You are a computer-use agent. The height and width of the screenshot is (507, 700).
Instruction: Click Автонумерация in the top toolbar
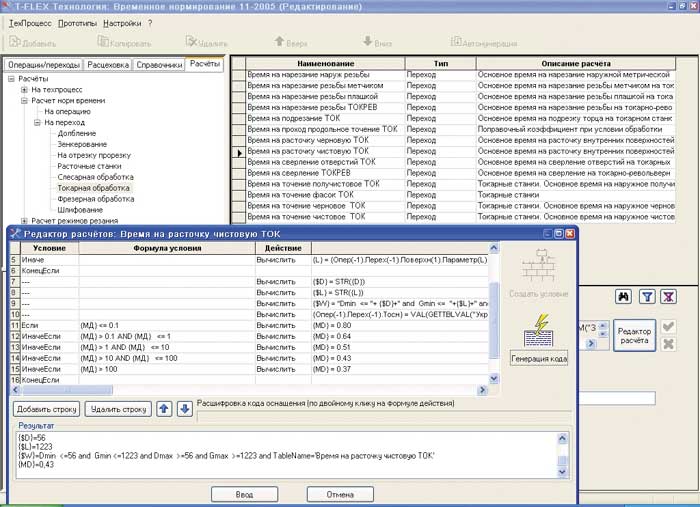482,43
